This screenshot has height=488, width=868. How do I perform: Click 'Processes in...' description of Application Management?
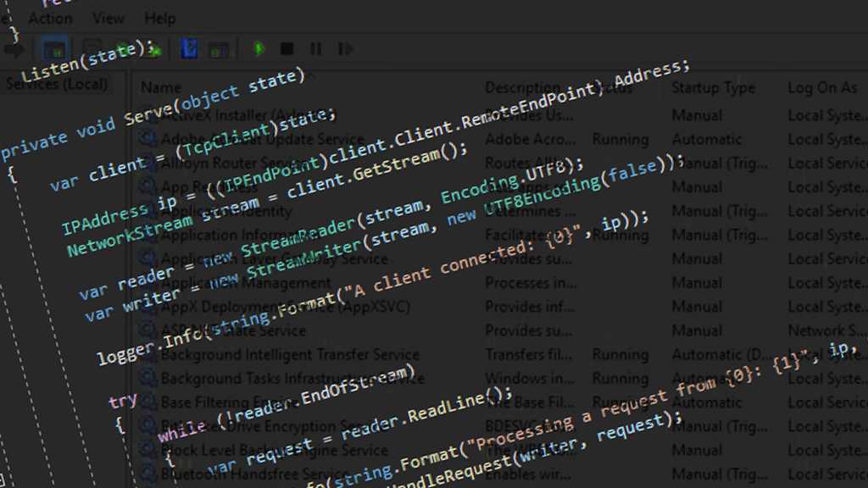pos(531,283)
